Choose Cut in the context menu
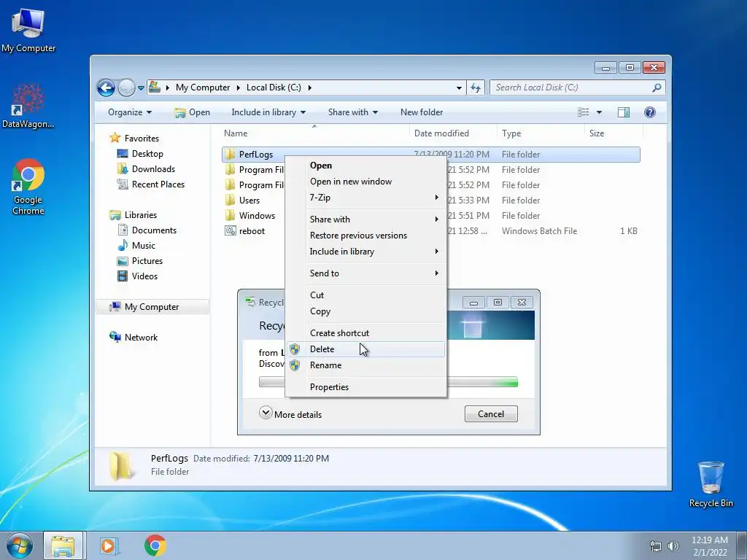 pyautogui.click(x=366, y=295)
